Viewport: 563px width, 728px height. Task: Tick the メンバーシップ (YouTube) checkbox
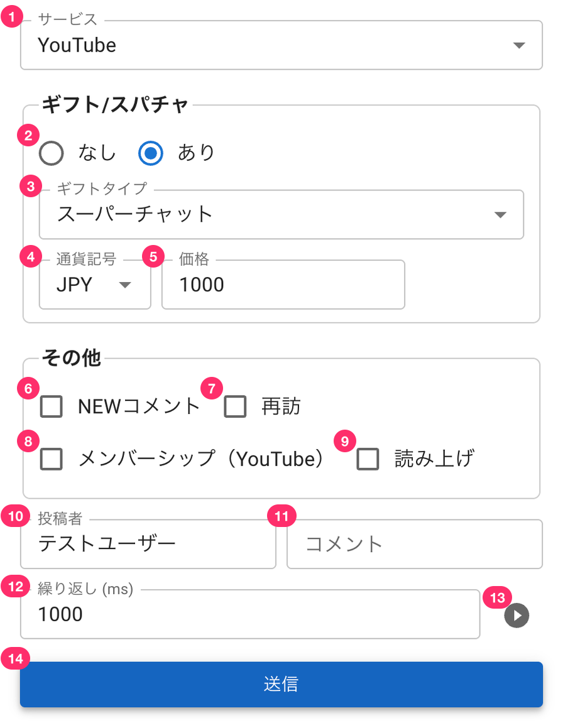52,459
